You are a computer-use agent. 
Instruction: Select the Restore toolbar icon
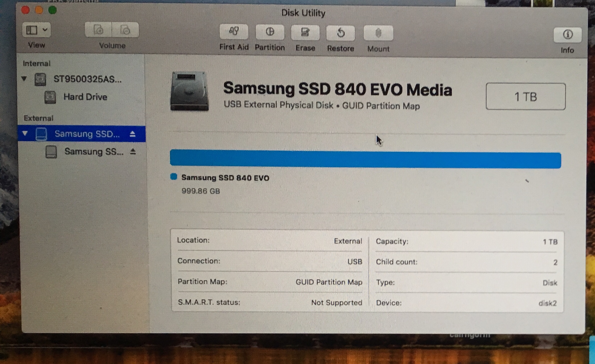pos(340,33)
